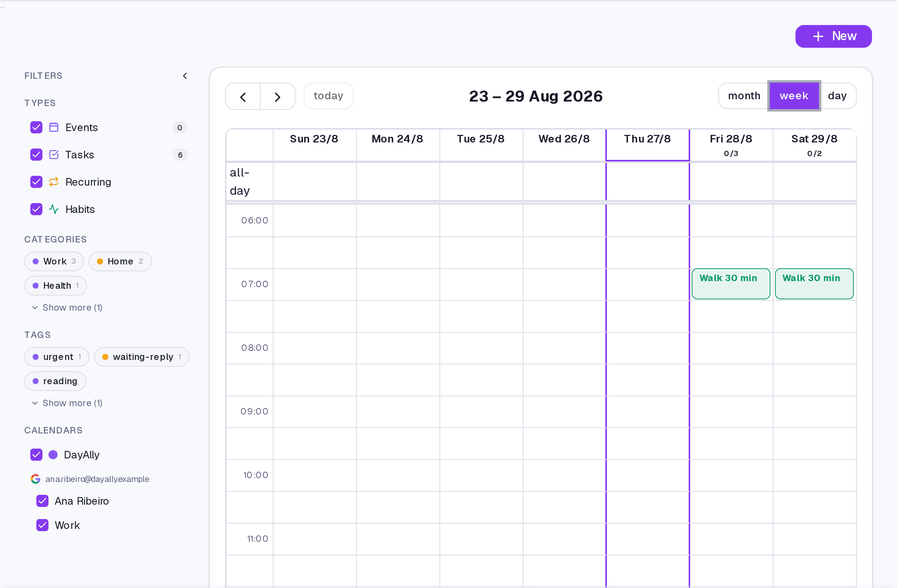Click the Events count badge 0
This screenshot has height=588, width=897.
pos(180,128)
